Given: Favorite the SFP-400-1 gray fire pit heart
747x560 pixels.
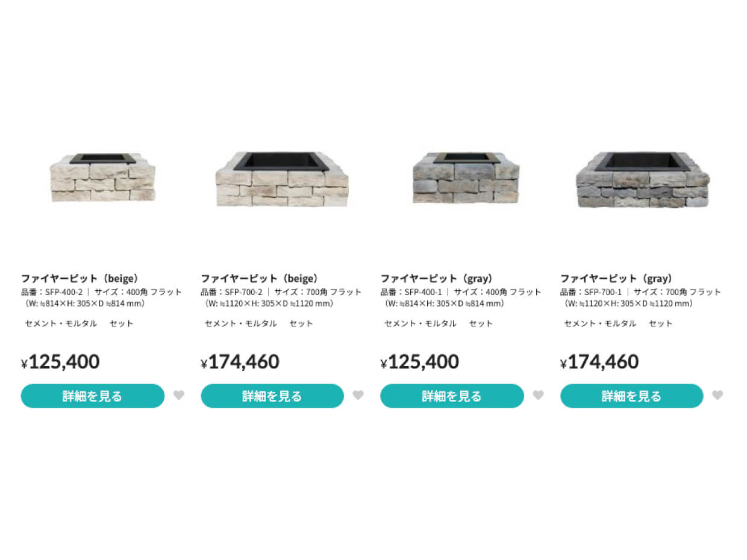Looking at the screenshot, I should click(538, 396).
